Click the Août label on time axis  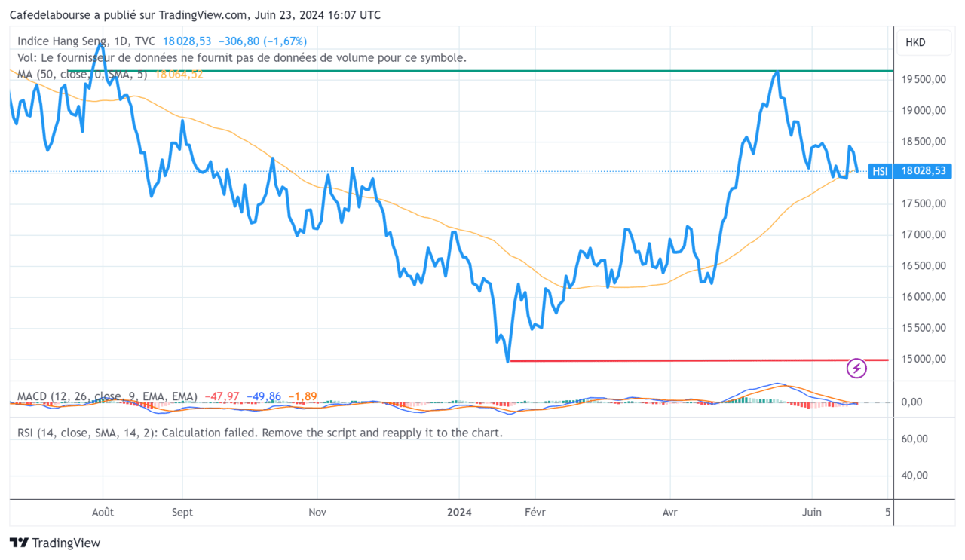[103, 512]
